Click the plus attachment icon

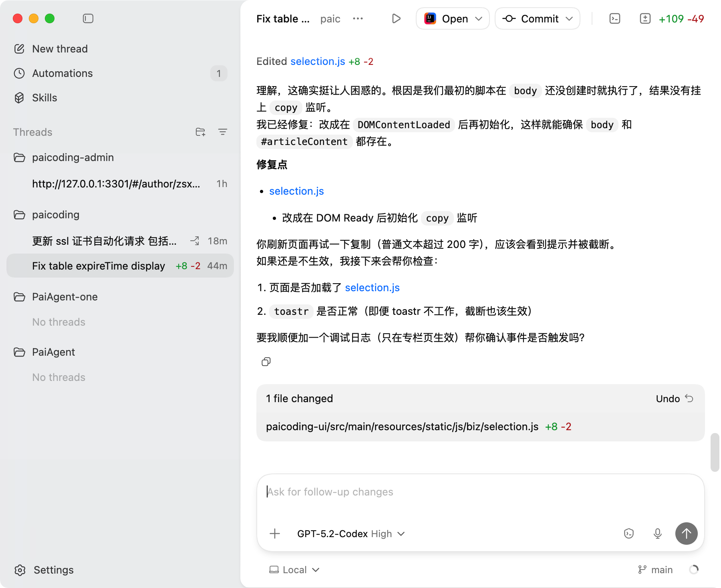pyautogui.click(x=275, y=534)
